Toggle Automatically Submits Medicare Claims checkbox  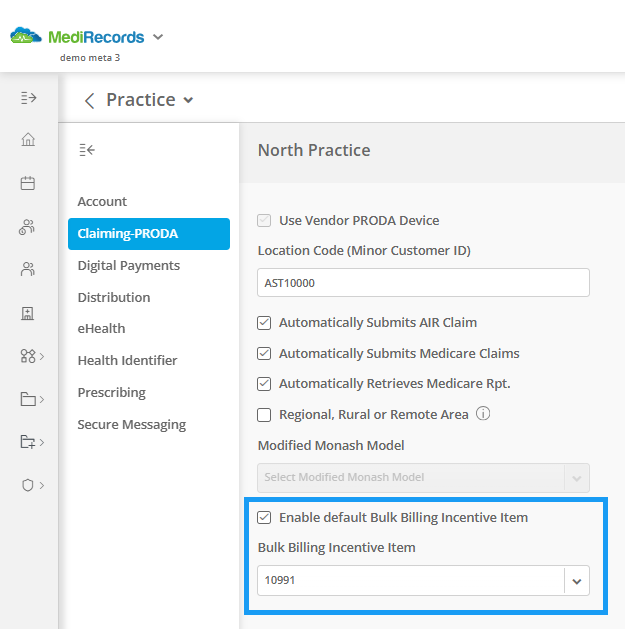tap(264, 353)
